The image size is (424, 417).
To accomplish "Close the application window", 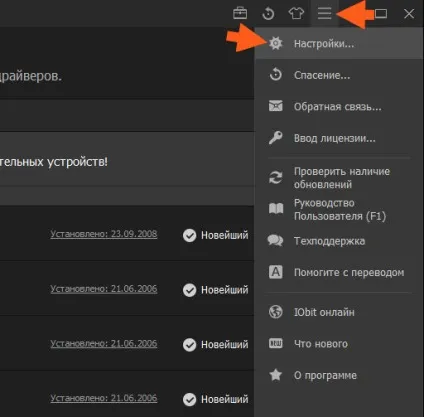I will pos(409,13).
